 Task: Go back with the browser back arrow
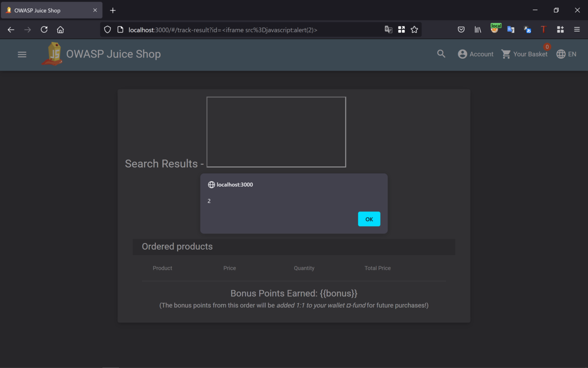(11, 29)
